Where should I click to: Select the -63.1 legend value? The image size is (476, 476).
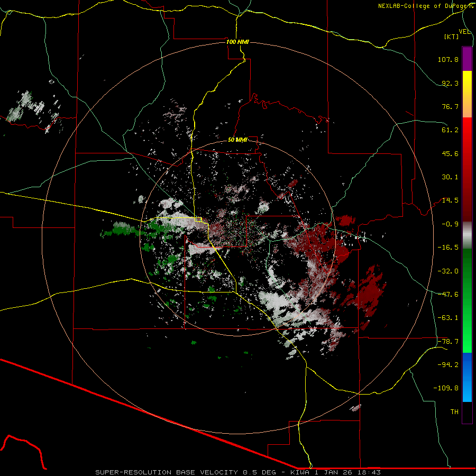pyautogui.click(x=448, y=318)
